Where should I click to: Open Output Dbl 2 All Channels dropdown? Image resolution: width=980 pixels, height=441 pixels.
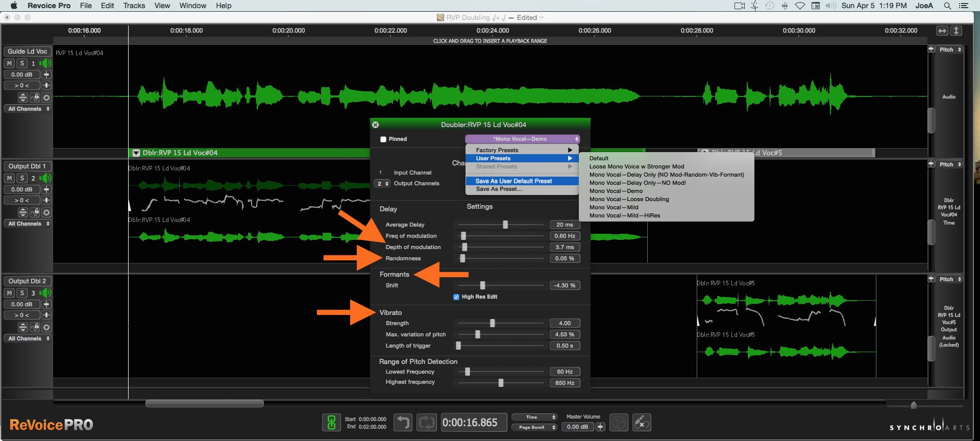pyautogui.click(x=28, y=338)
